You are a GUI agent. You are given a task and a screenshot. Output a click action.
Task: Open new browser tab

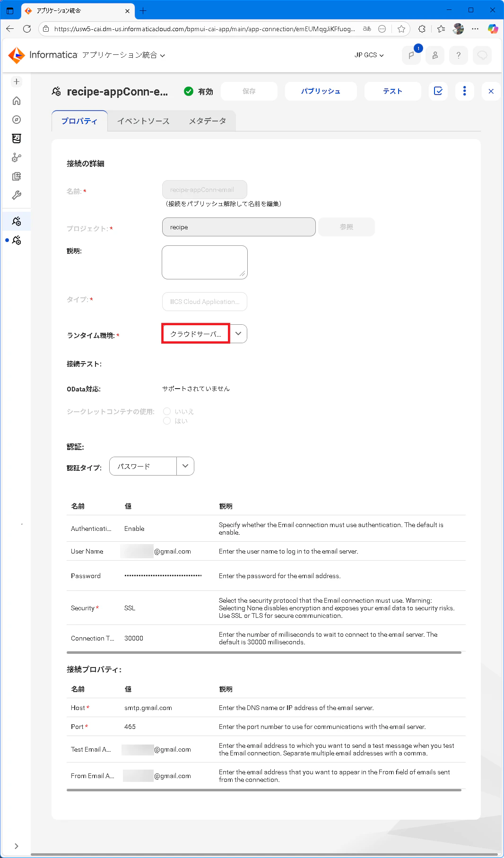click(x=143, y=10)
